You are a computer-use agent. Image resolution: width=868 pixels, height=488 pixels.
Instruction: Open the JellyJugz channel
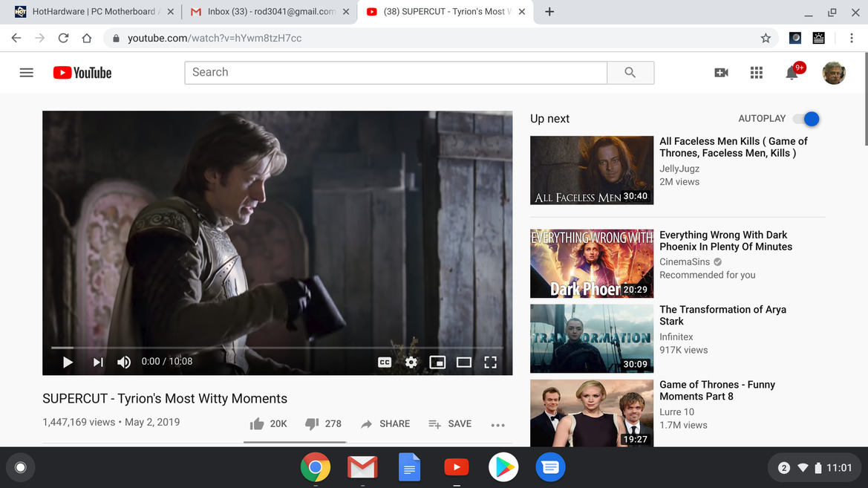point(679,169)
